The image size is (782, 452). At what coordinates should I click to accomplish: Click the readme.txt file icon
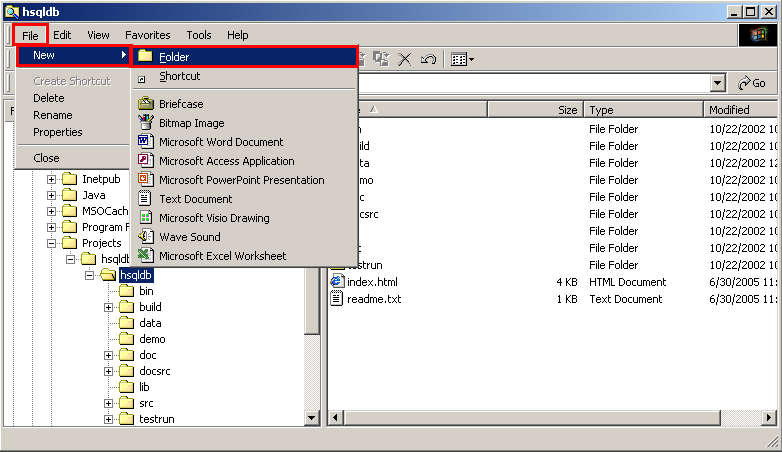(x=337, y=299)
